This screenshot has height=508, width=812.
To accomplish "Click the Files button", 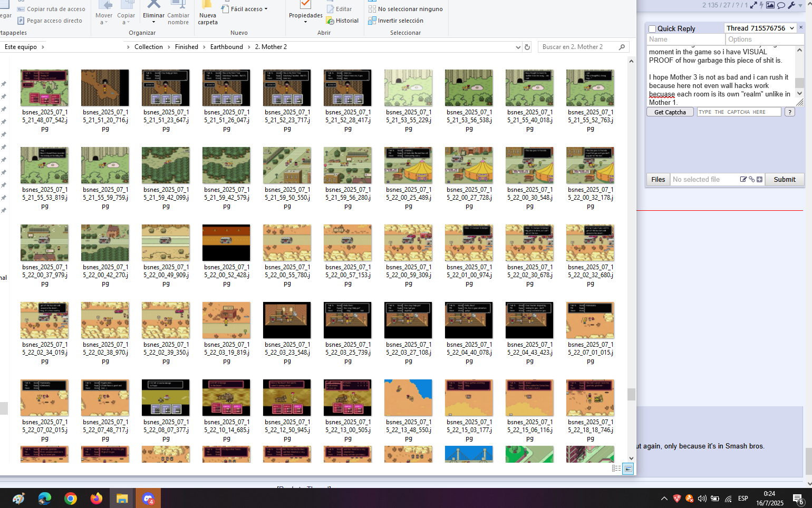I will point(658,179).
